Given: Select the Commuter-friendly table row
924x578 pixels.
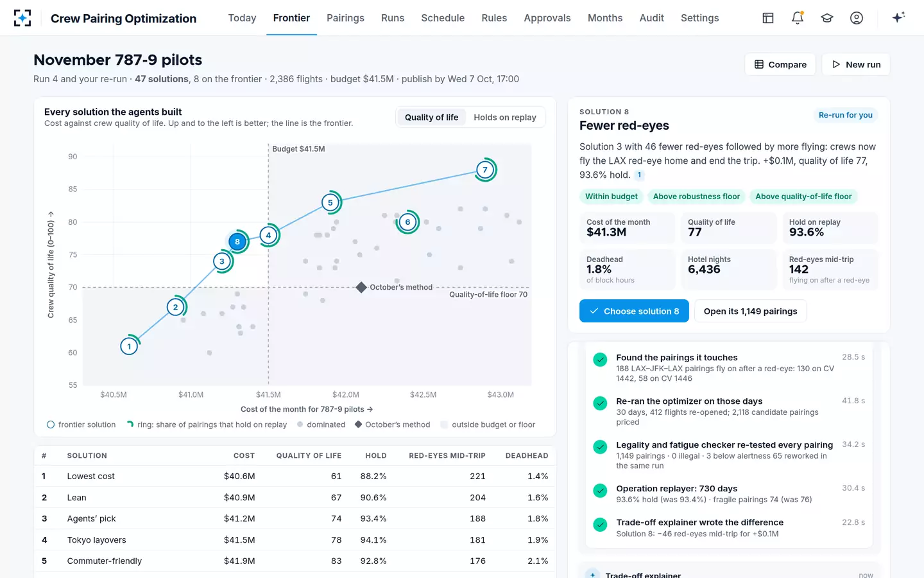Looking at the screenshot, I should tap(295, 561).
